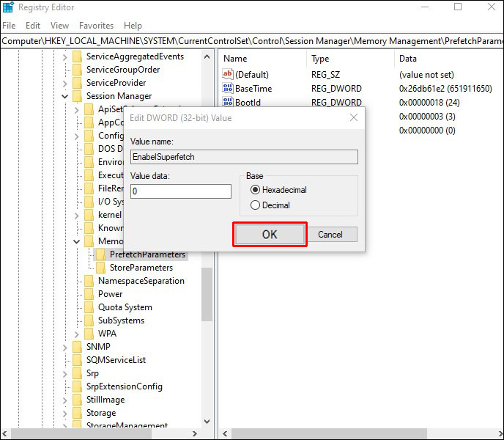The height and width of the screenshot is (440, 504).
Task: Select the SNMP folder icon
Action: [77, 347]
